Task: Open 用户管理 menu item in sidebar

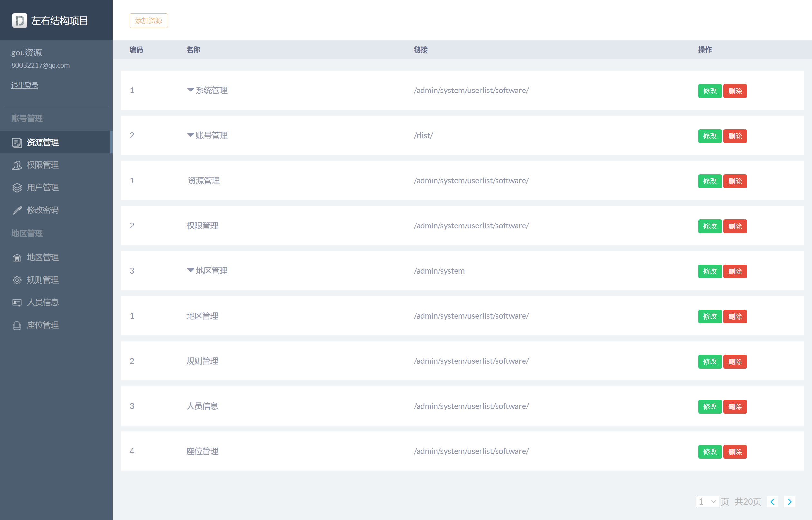Action: pos(43,188)
